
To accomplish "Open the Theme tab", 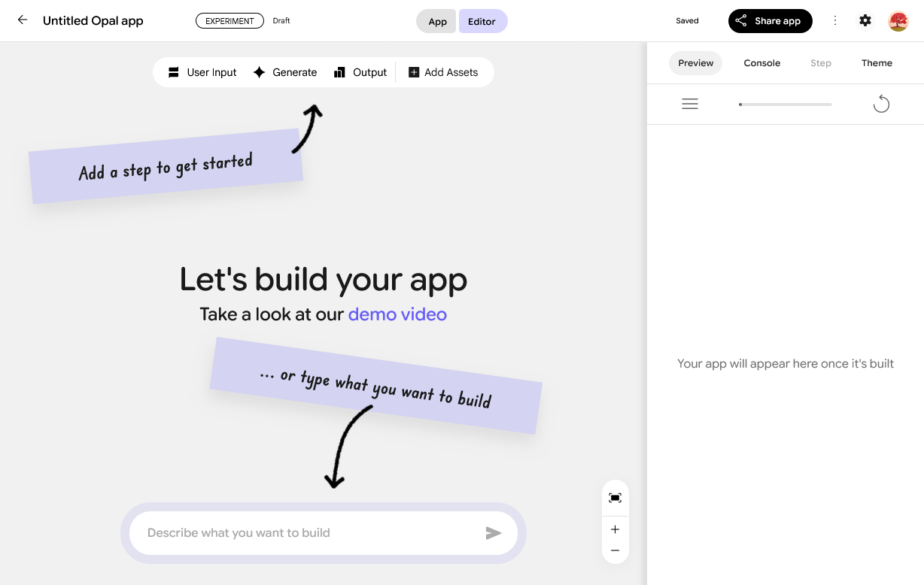I will (x=877, y=63).
